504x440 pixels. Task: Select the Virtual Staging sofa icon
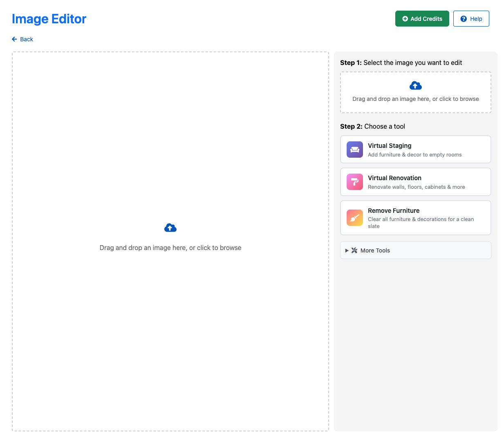pyautogui.click(x=354, y=150)
